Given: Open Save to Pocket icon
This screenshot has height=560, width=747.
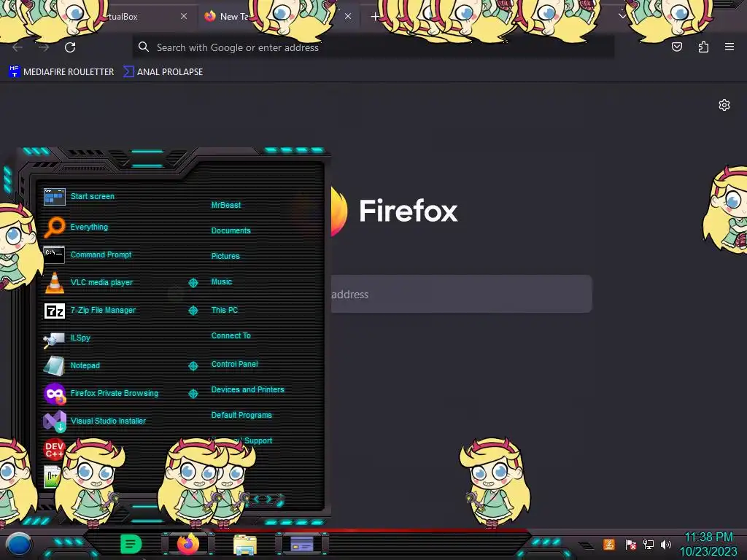Looking at the screenshot, I should coord(676,47).
